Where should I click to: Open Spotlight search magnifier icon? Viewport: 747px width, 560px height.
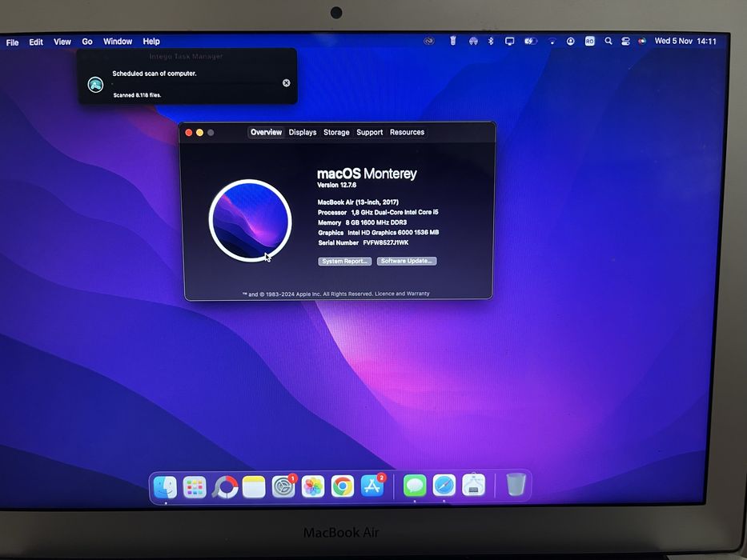[608, 41]
